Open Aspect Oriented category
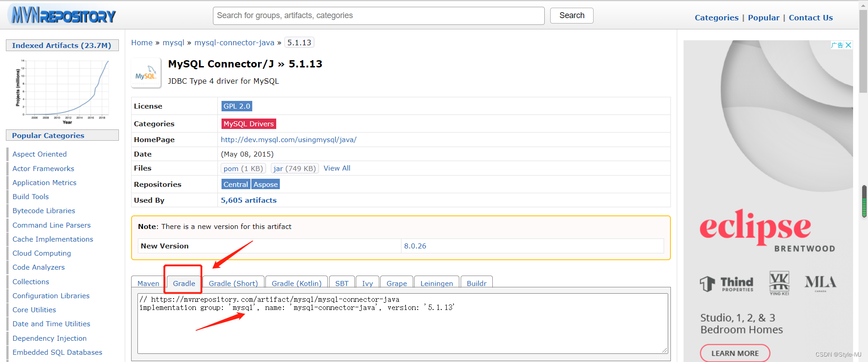The height and width of the screenshot is (362, 868). pyautogui.click(x=39, y=154)
